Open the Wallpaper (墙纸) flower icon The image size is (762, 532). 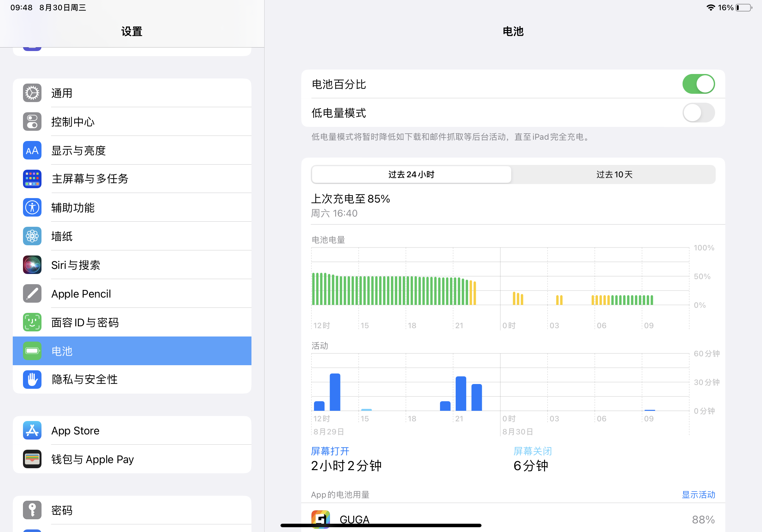click(x=32, y=236)
